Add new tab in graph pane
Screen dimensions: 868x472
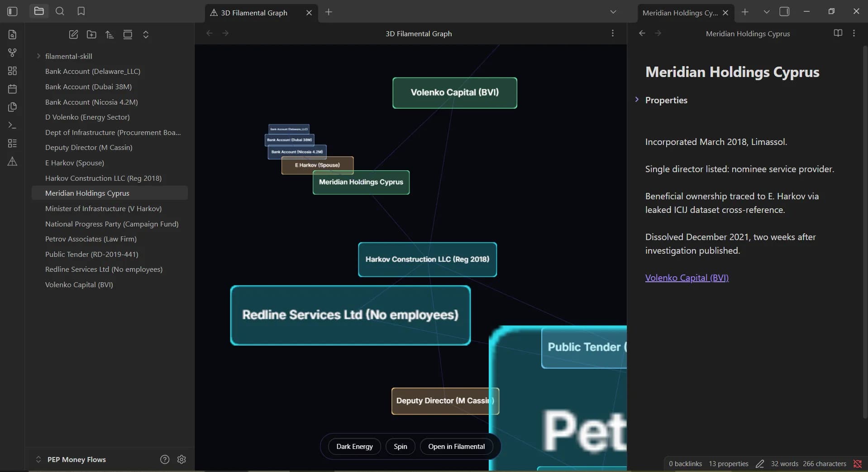click(329, 12)
